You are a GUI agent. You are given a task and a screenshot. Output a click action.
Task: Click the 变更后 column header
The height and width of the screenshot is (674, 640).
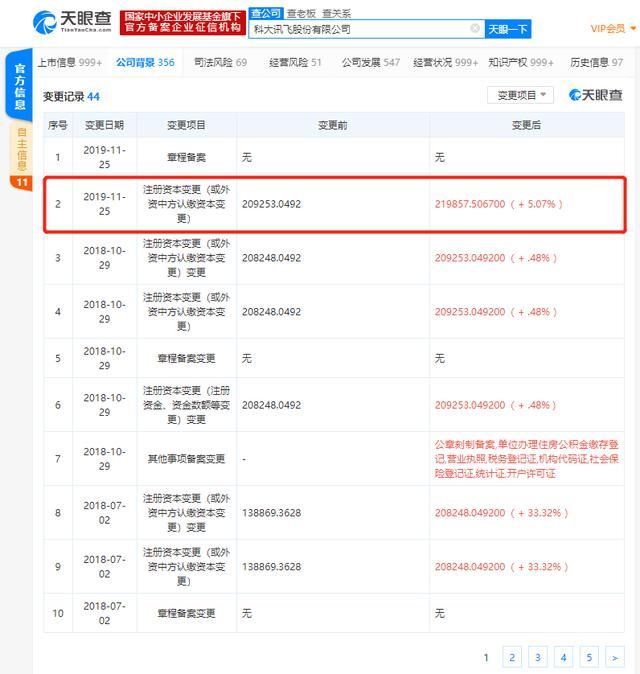(527, 125)
